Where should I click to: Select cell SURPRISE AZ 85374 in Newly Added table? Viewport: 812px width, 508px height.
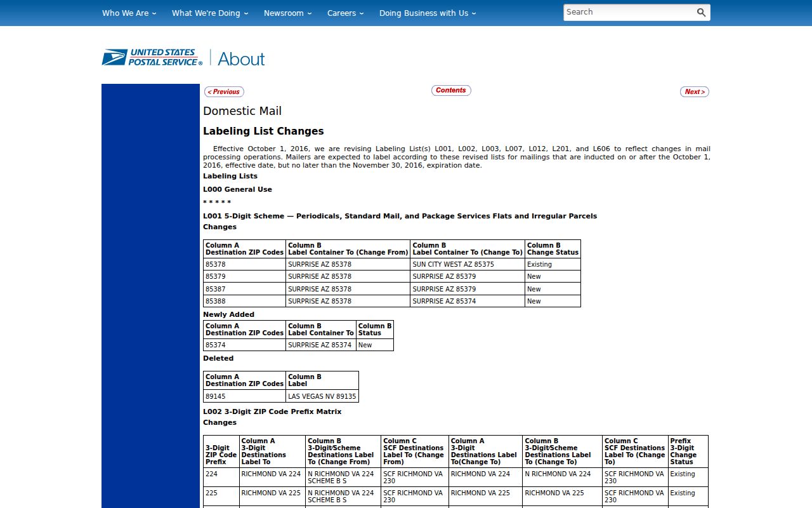click(x=320, y=345)
